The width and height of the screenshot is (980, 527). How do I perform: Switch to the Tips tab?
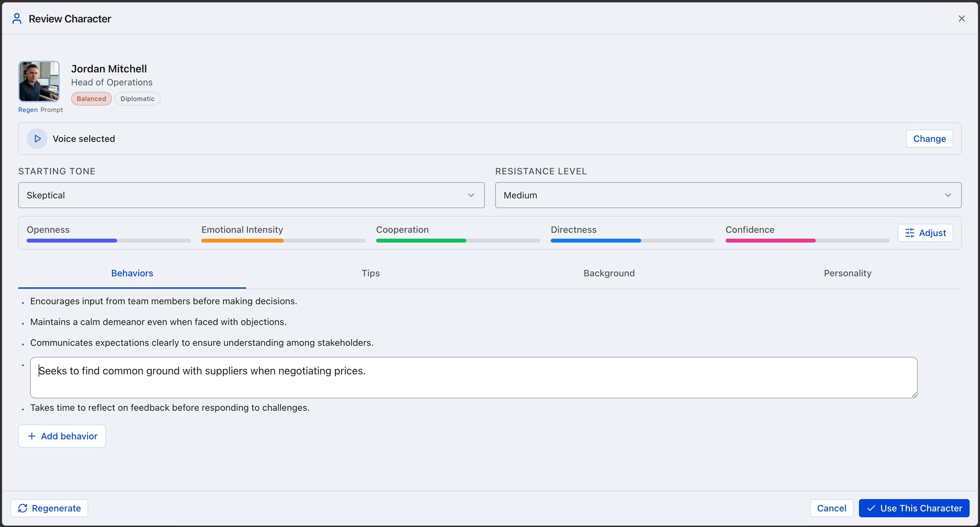[370, 273]
